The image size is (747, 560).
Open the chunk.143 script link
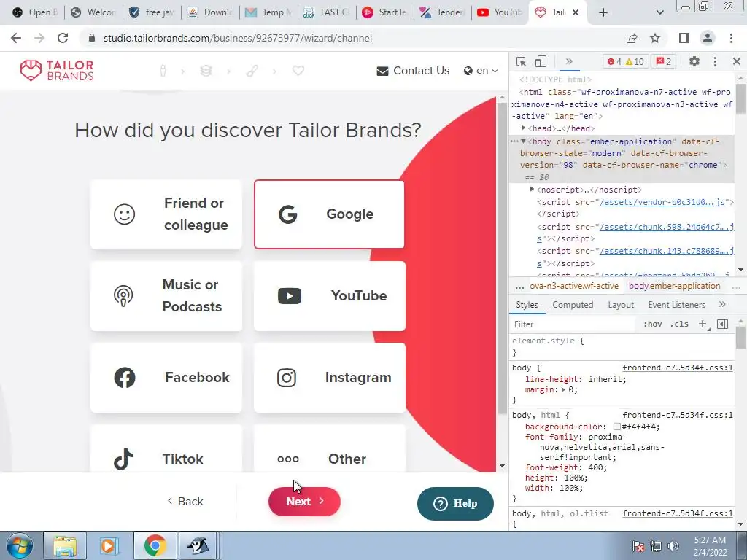click(x=666, y=251)
